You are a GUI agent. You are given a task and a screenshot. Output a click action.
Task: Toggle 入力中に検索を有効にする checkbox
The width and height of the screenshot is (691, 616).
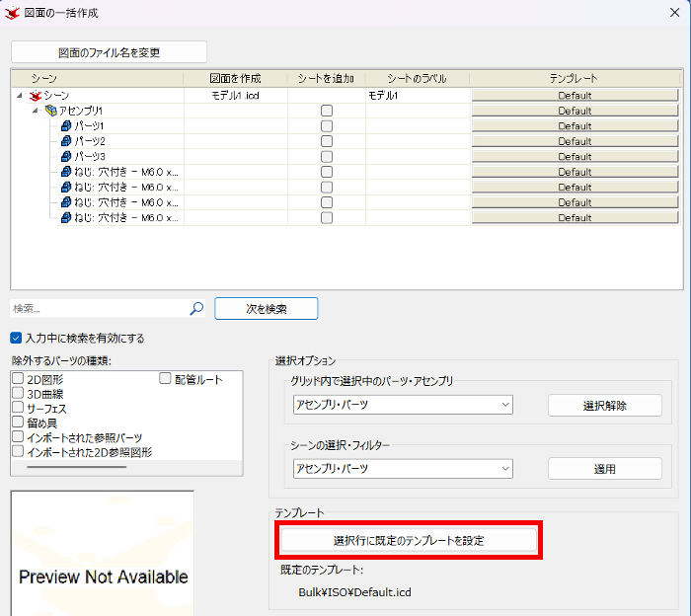16,338
